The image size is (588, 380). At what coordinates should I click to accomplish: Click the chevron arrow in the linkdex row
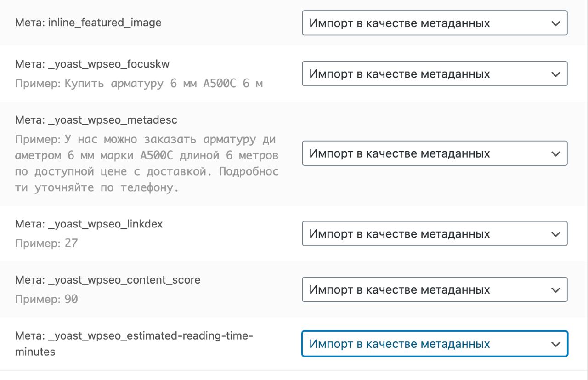click(555, 234)
